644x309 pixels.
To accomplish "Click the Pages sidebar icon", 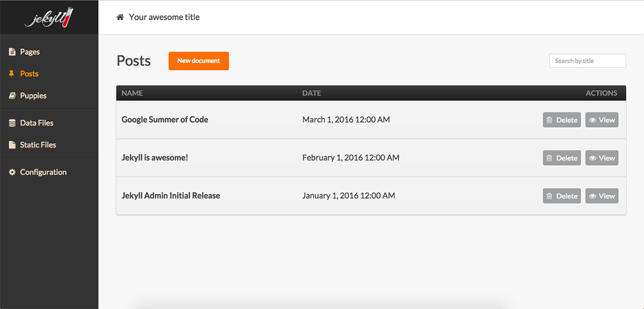I will (11, 51).
